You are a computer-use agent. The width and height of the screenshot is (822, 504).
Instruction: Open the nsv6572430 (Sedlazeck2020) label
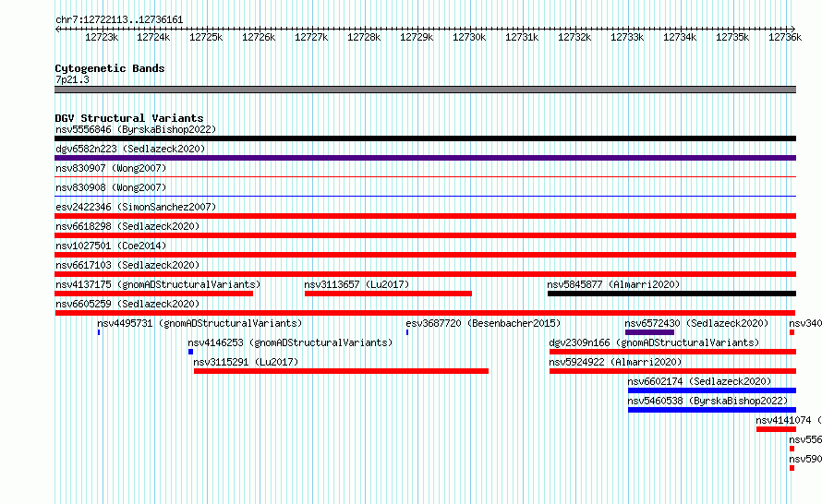point(696,323)
